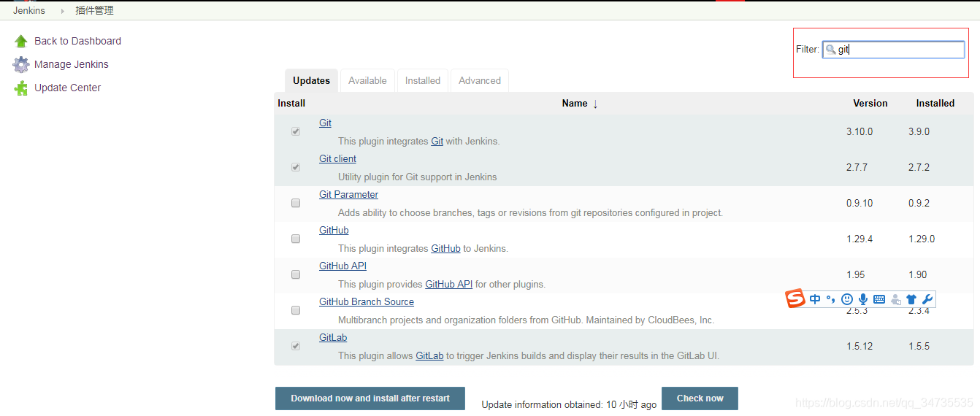The height and width of the screenshot is (416, 980).
Task: Click the grey user account icon in IME bar
Action: pyautogui.click(x=896, y=299)
